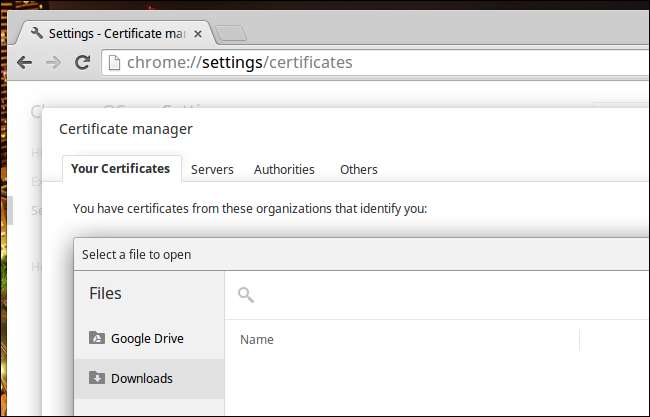Open the Authorities tab
The image size is (650, 417).
click(x=284, y=169)
